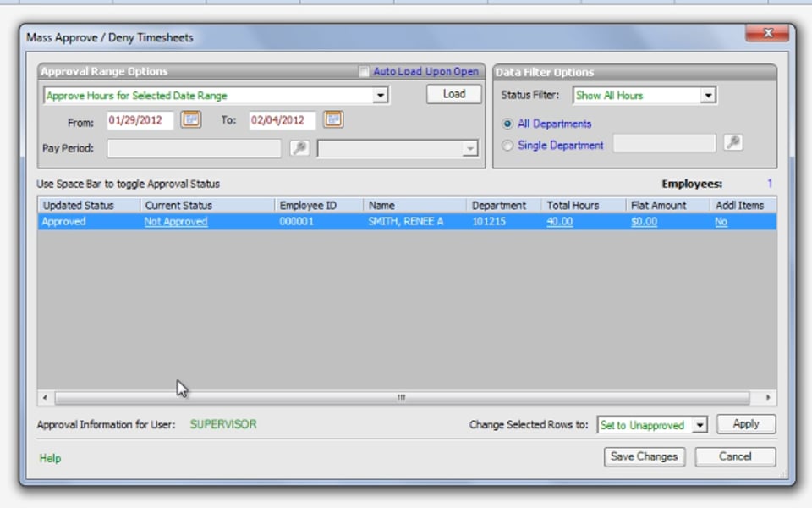This screenshot has height=508, width=812.
Task: Click the To date field 02/04/2012
Action: 283,121
